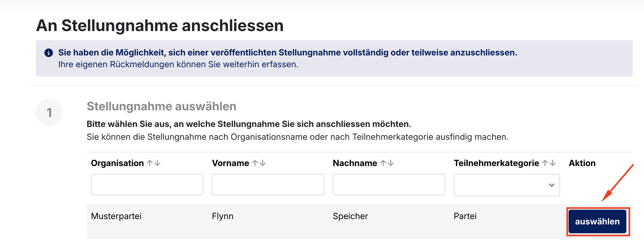Sort Vorname descending using the down arrow
Viewport: 644px width, 248px height.
[x=263, y=163]
